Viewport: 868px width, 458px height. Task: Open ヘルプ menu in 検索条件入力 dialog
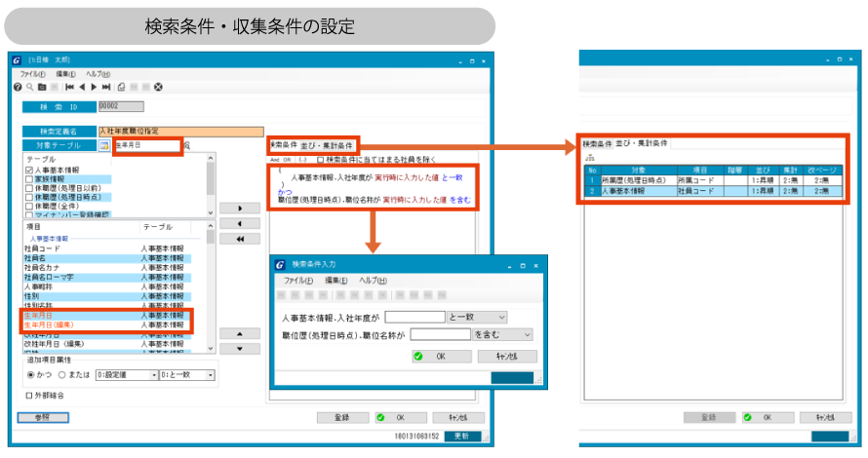coord(374,281)
